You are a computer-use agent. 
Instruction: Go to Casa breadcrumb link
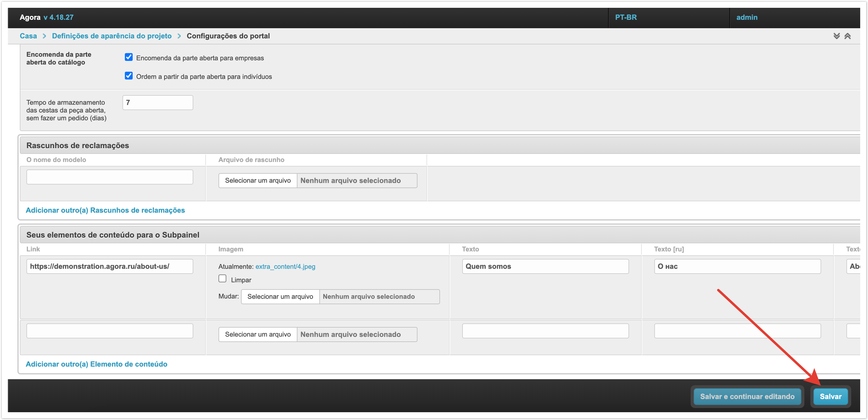click(x=28, y=36)
